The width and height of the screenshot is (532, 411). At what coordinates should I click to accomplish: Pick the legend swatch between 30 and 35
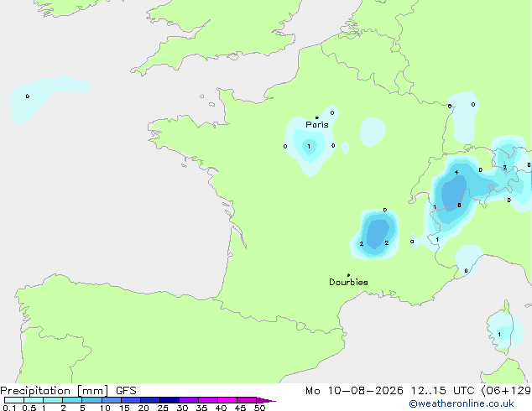[189, 400]
